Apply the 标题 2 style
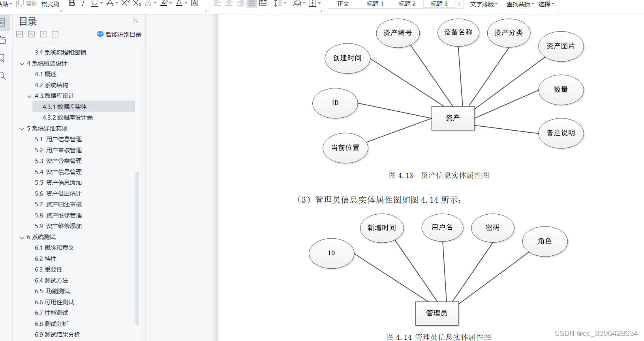644x341 pixels. point(407,4)
